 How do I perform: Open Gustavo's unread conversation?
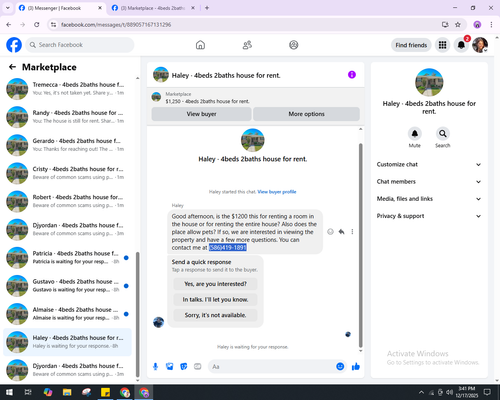pyautogui.click(x=67, y=286)
